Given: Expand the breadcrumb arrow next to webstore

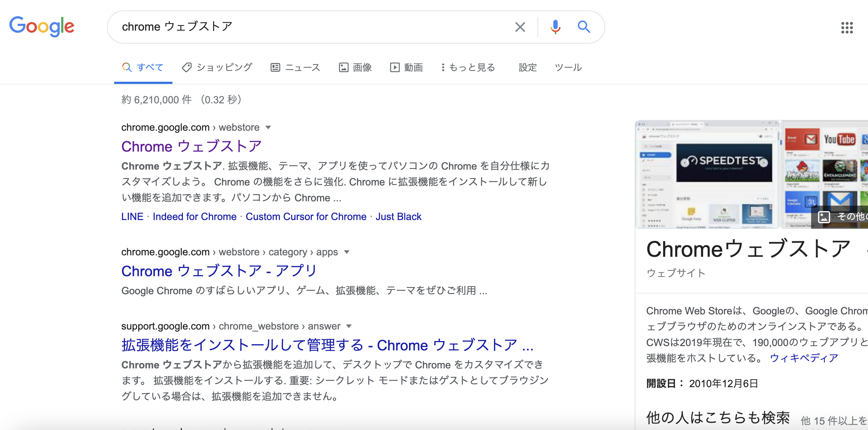Looking at the screenshot, I should [x=269, y=127].
